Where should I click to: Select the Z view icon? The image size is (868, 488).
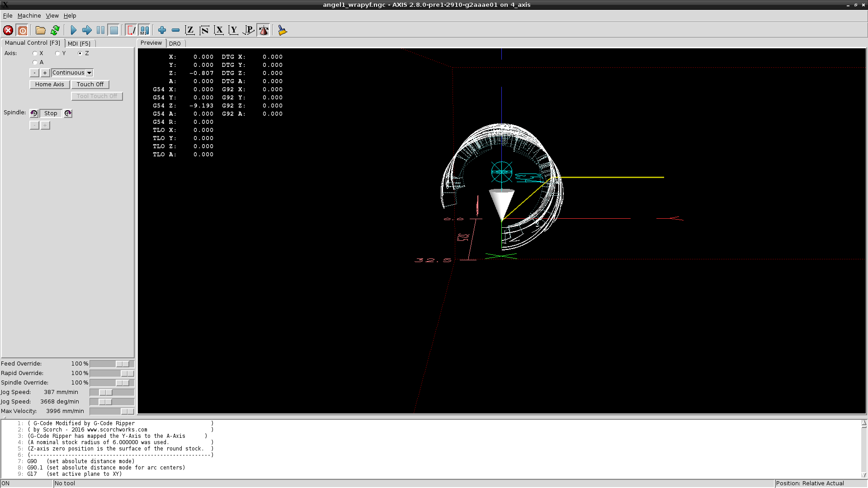coord(190,30)
